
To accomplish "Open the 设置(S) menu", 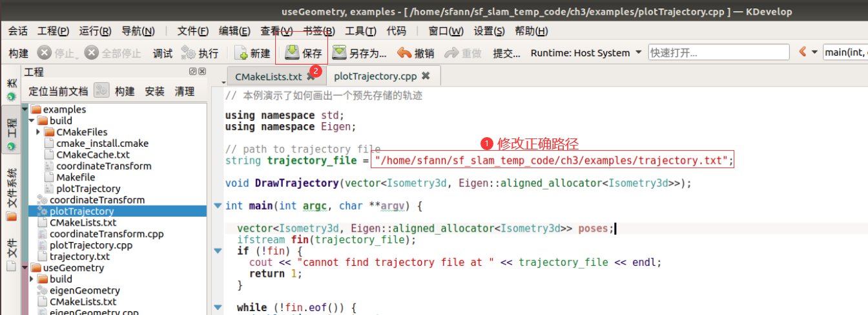I will pyautogui.click(x=490, y=31).
